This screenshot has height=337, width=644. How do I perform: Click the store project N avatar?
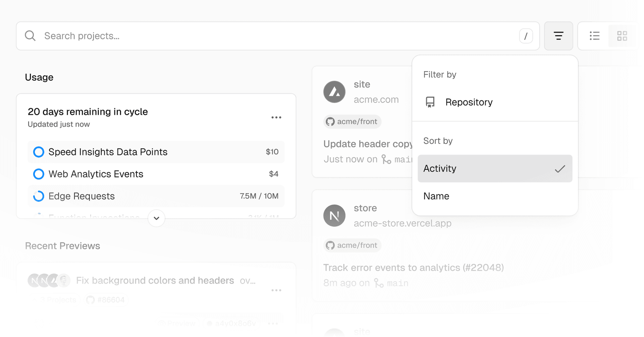point(334,216)
